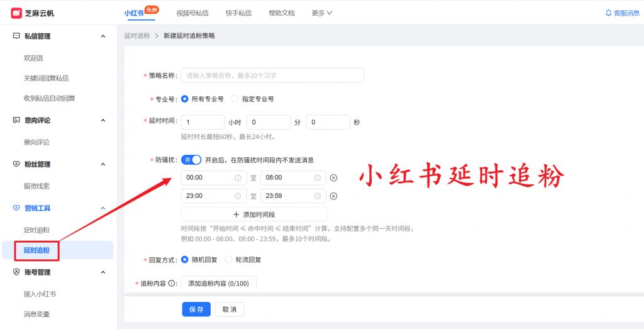Viewport: 644px width, 329px height.
Task: Open 关键词回复私信 in the sidebar
Action: tap(46, 78)
